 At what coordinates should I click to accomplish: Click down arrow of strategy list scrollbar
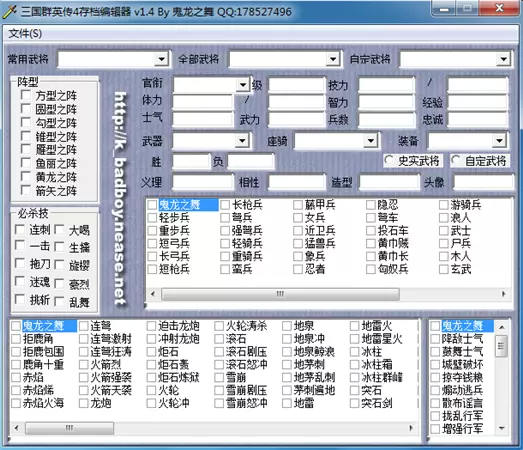tap(501, 428)
